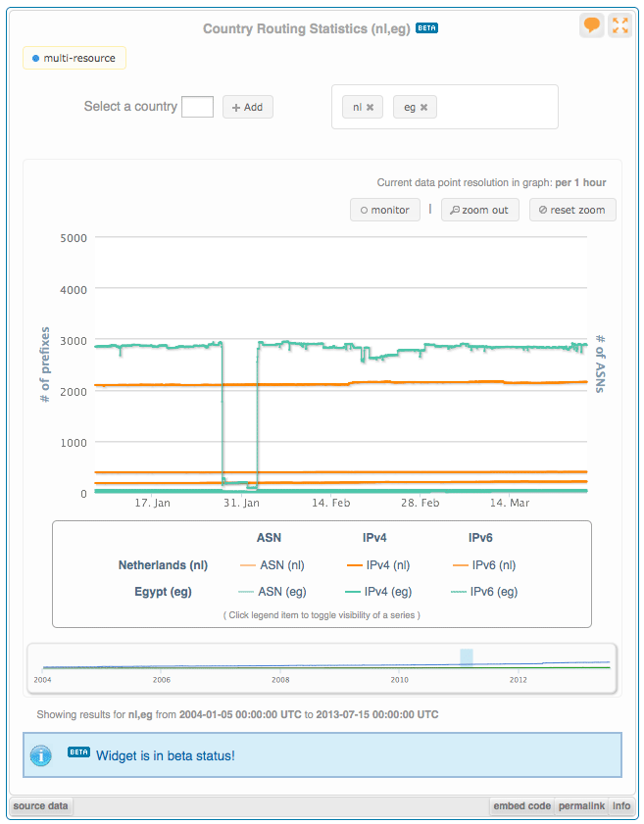This screenshot has height=824, width=644.
Task: Remove the nl country tag via its x icon
Action: point(372,107)
